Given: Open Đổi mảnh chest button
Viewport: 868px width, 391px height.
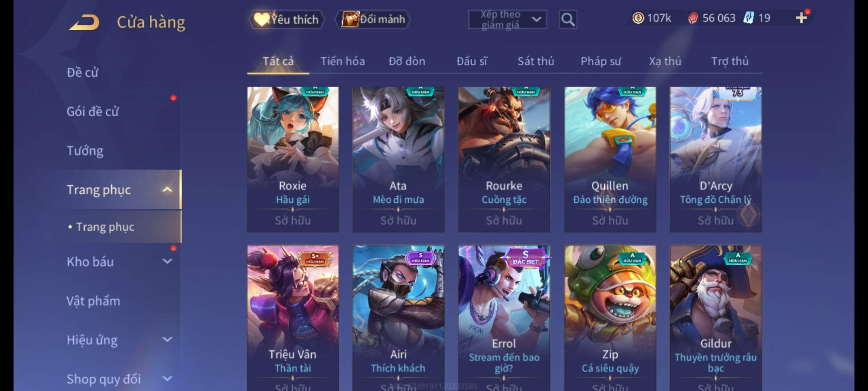Looking at the screenshot, I should [x=373, y=19].
